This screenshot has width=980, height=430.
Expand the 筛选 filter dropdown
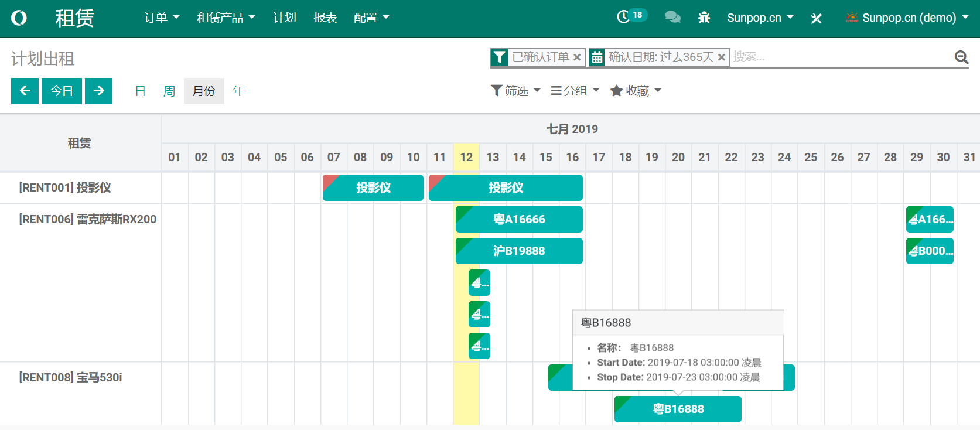point(515,91)
